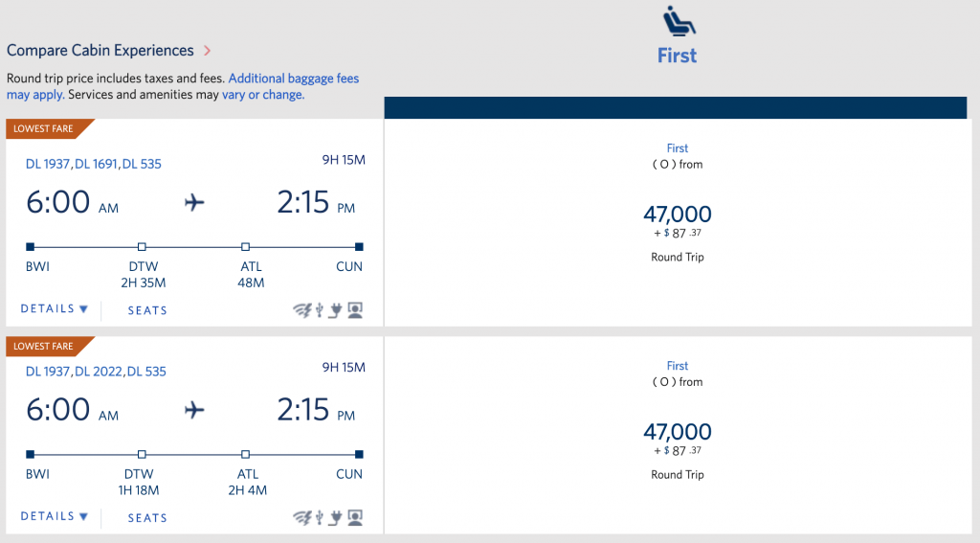Open the vary or change link
This screenshot has height=543, width=980.
(263, 95)
